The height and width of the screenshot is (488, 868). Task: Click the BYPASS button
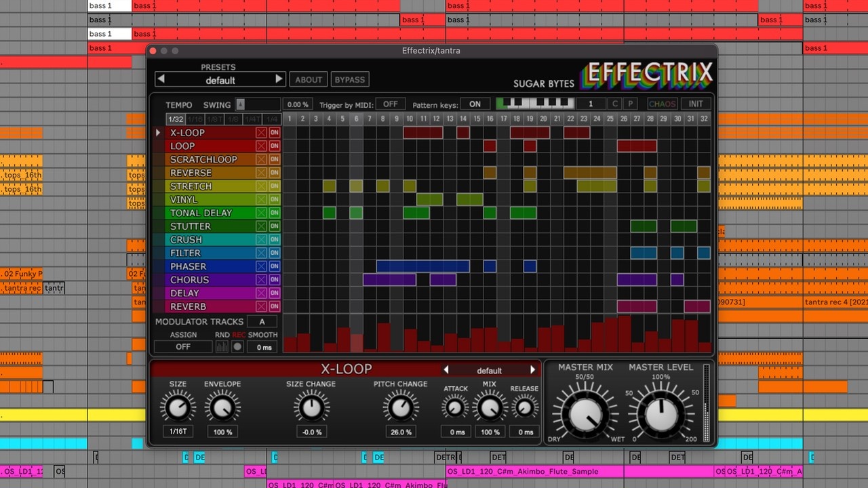pyautogui.click(x=350, y=79)
